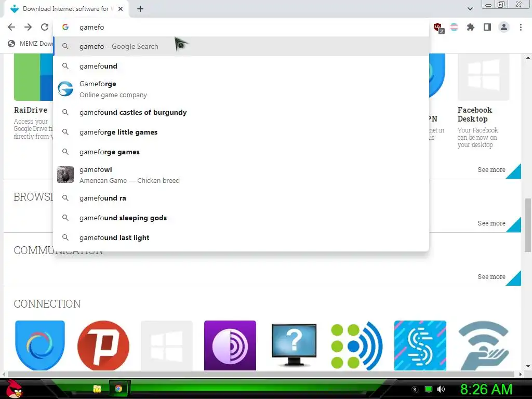The image size is (532, 399).
Task: Select gamefound castles of burgundy suggestion
Action: (x=241, y=112)
